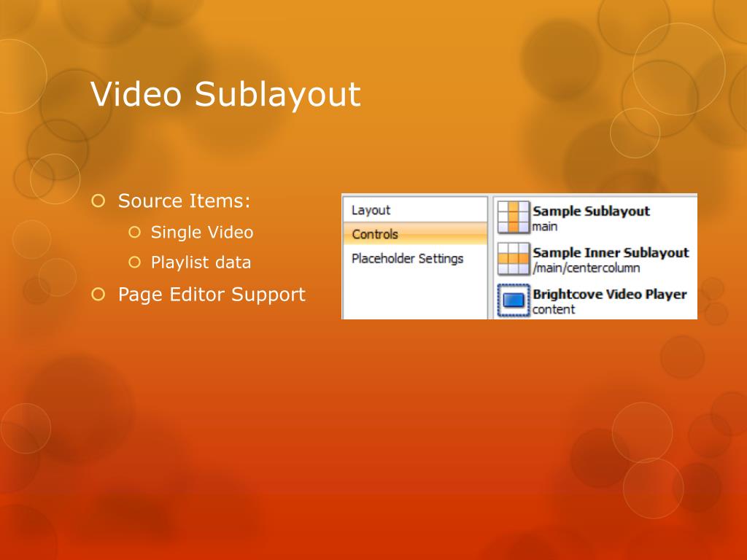The width and height of the screenshot is (747, 560).
Task: Switch to Placeholder Settings tab
Action: [x=415, y=259]
